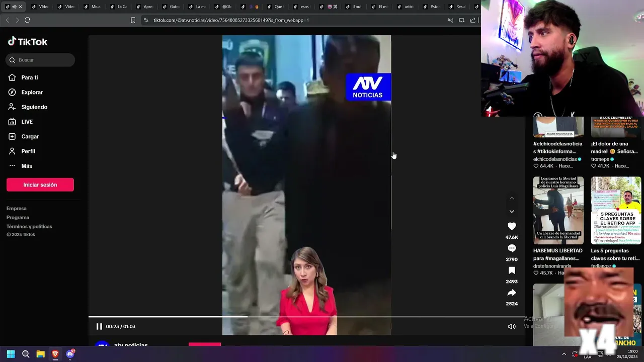
Task: Click HABEMUS LIBERTAD video caption
Action: click(558, 254)
